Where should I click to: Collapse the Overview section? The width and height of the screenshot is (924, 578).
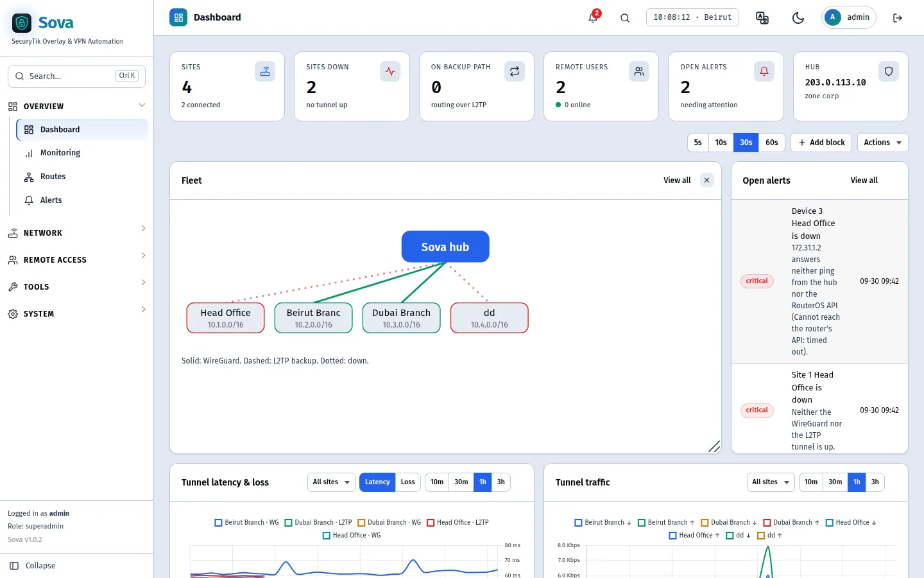pos(77,106)
